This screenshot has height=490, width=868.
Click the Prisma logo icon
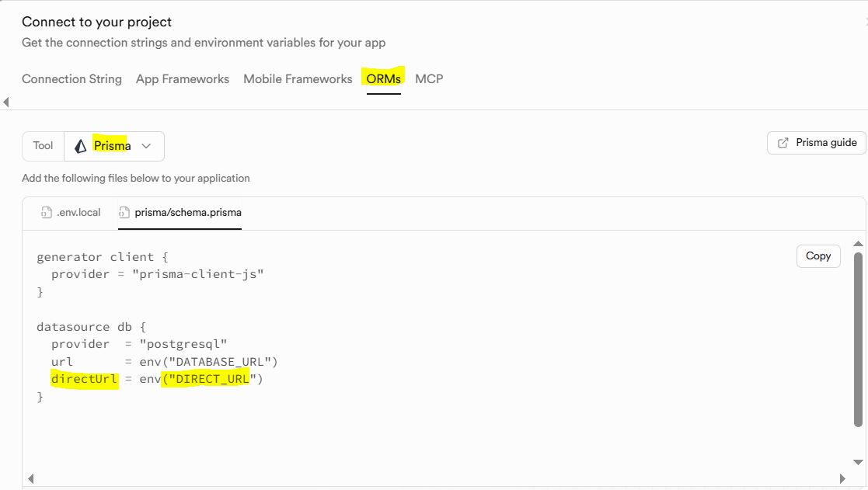(81, 146)
